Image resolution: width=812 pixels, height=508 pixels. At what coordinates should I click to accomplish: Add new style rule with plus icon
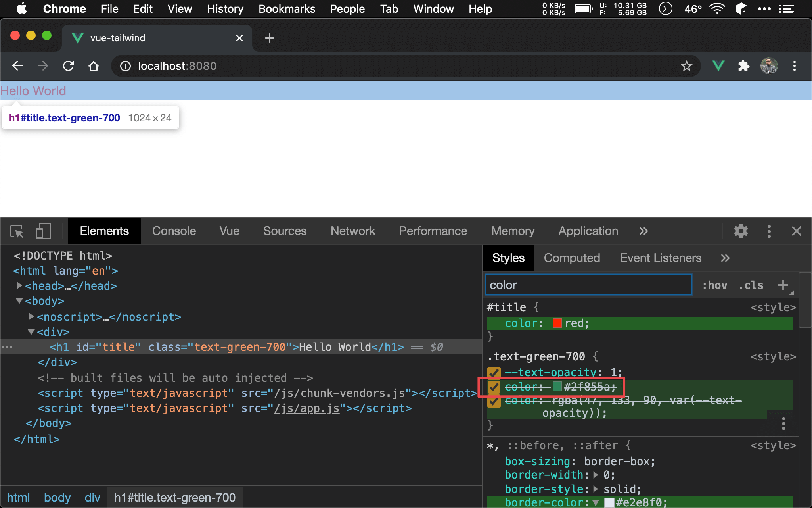tap(783, 285)
